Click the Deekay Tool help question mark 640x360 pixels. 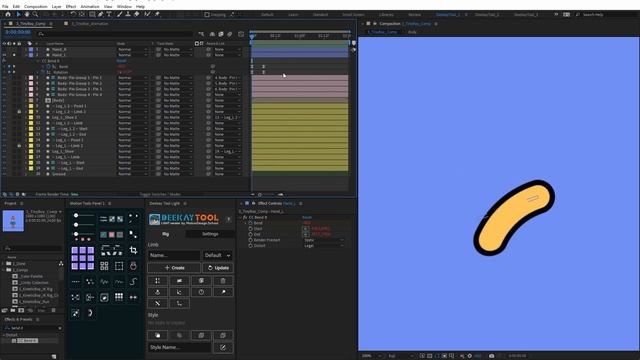coord(228,219)
